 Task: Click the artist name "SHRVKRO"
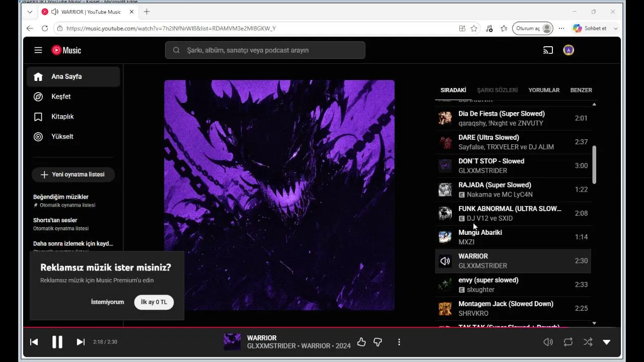473,313
